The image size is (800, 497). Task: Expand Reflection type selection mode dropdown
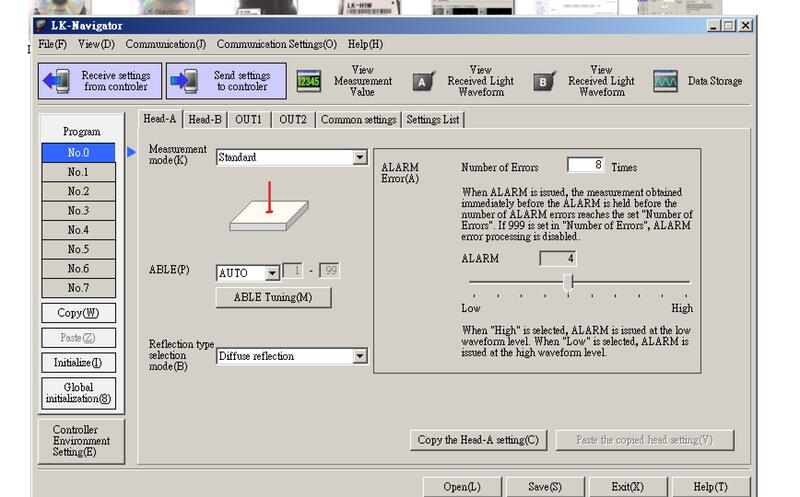(x=360, y=356)
